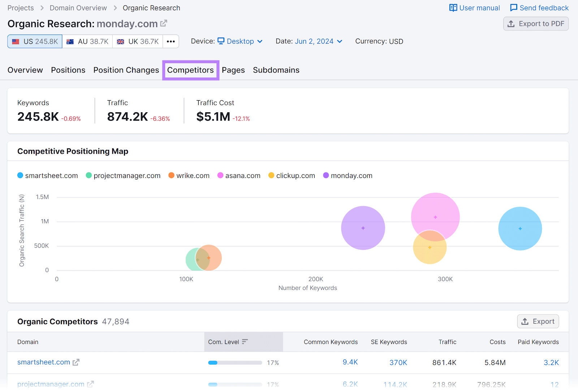Open smartsheet.com external link icon in table
This screenshot has width=578, height=392.
pyautogui.click(x=76, y=362)
